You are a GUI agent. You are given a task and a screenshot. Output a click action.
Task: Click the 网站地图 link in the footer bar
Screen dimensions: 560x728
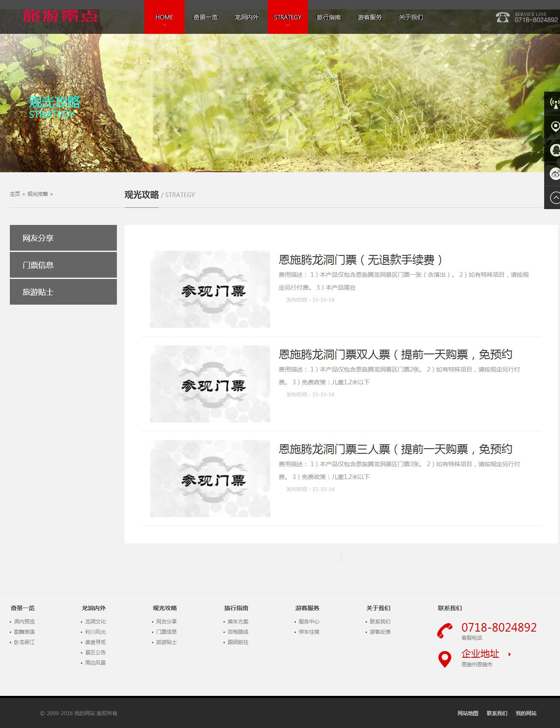(468, 713)
